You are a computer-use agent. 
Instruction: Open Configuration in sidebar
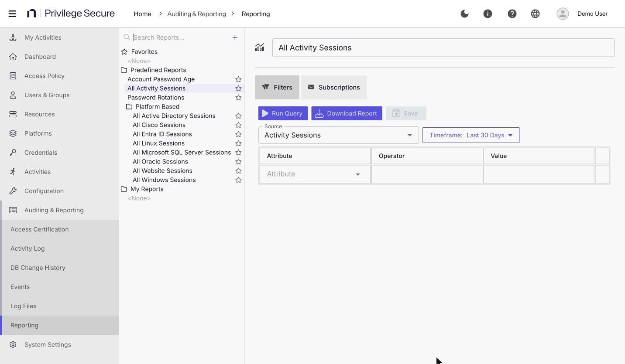pyautogui.click(x=59, y=191)
